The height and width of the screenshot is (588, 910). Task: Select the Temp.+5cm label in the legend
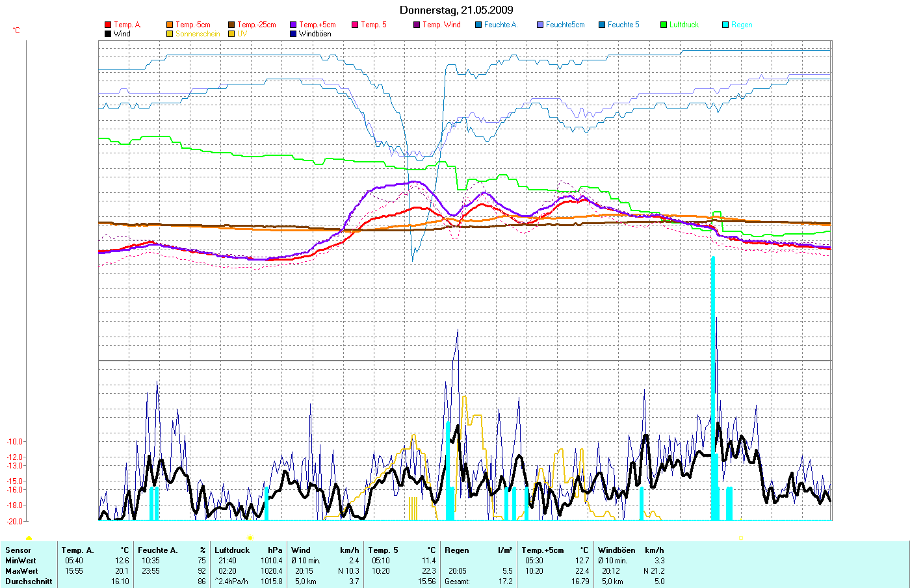[317, 25]
